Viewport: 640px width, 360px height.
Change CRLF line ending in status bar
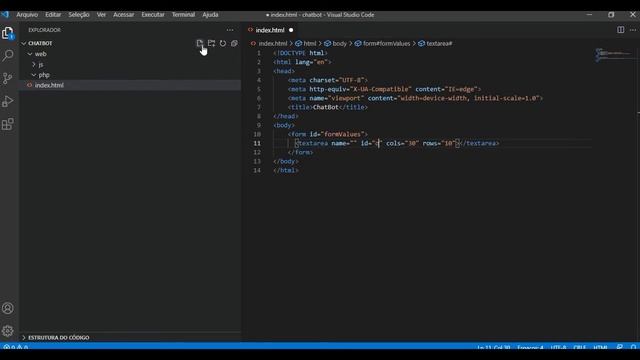coord(580,347)
